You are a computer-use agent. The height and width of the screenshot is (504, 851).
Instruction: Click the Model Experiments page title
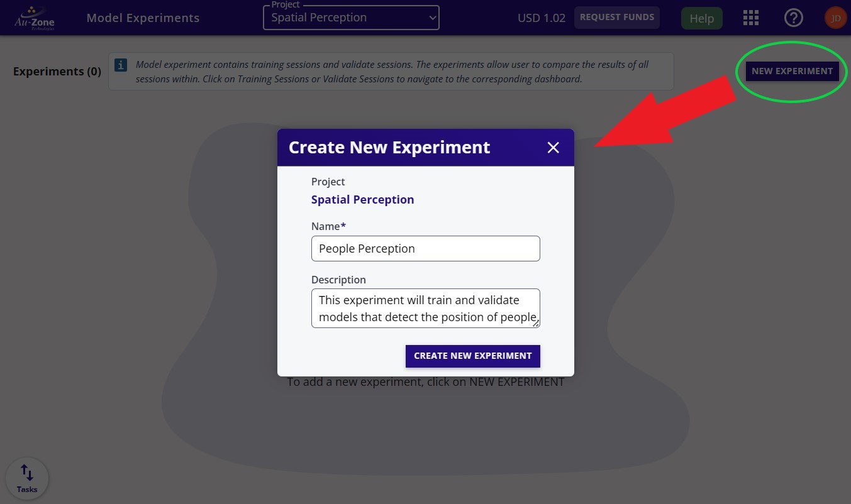143,18
